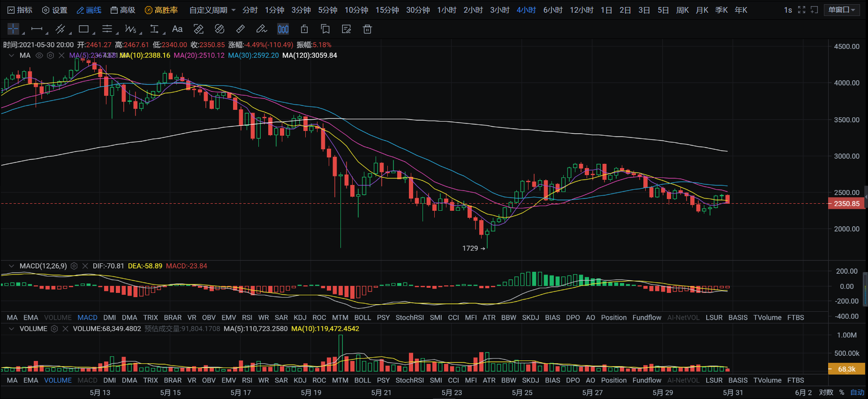
Task: Open VOLUME indicator settings icon
Action: (x=54, y=329)
